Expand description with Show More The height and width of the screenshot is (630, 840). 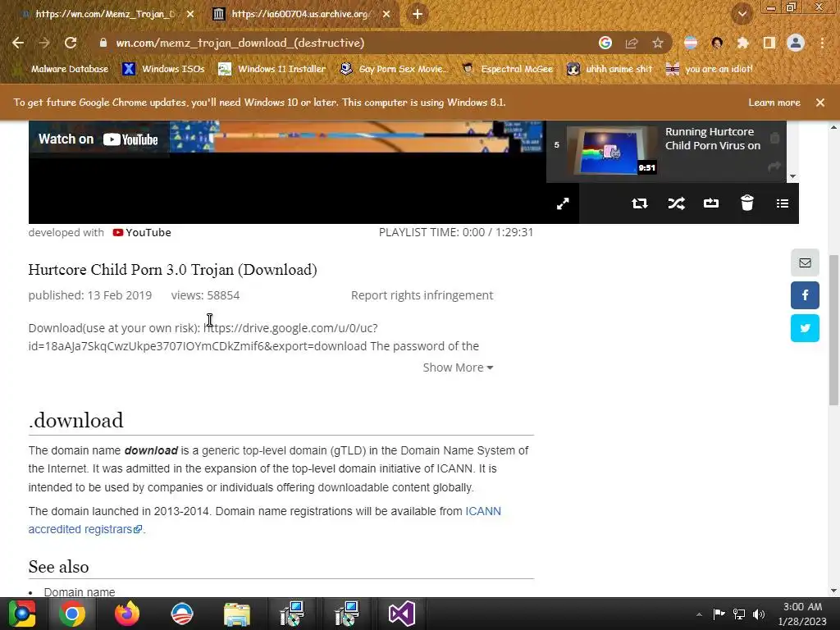pos(458,367)
